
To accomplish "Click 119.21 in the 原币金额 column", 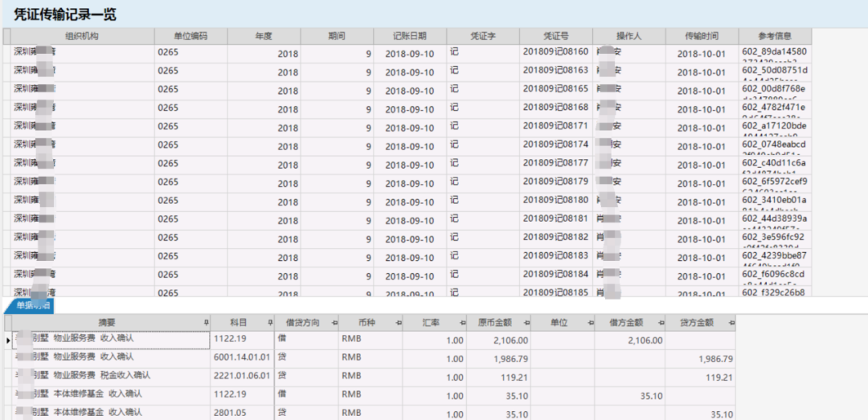I will pyautogui.click(x=499, y=377).
